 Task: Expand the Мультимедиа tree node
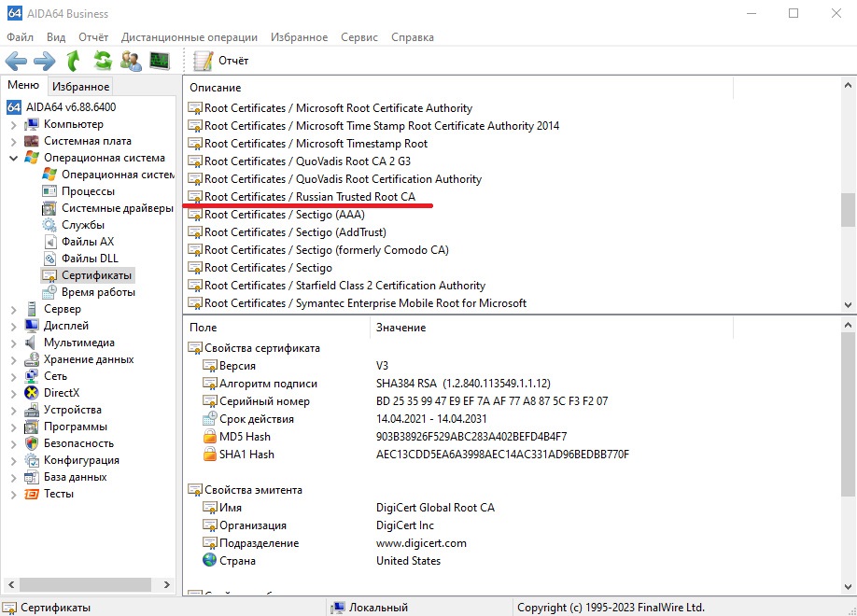tap(13, 343)
